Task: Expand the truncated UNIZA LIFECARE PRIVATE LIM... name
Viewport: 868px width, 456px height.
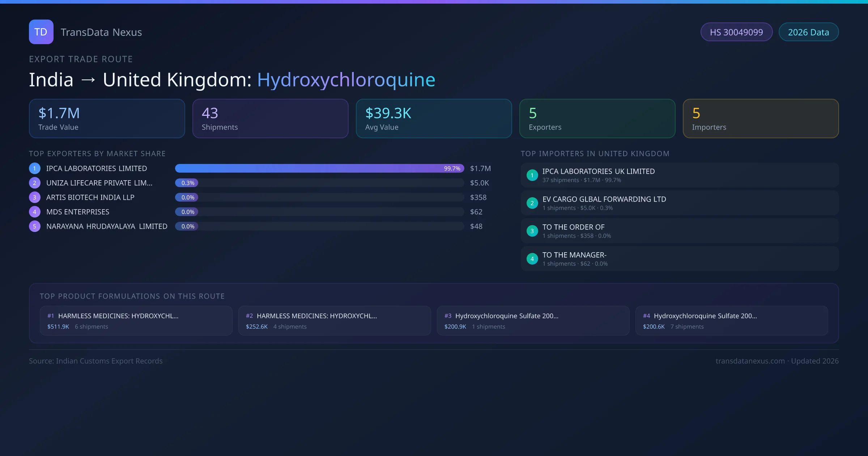Action: pos(99,183)
